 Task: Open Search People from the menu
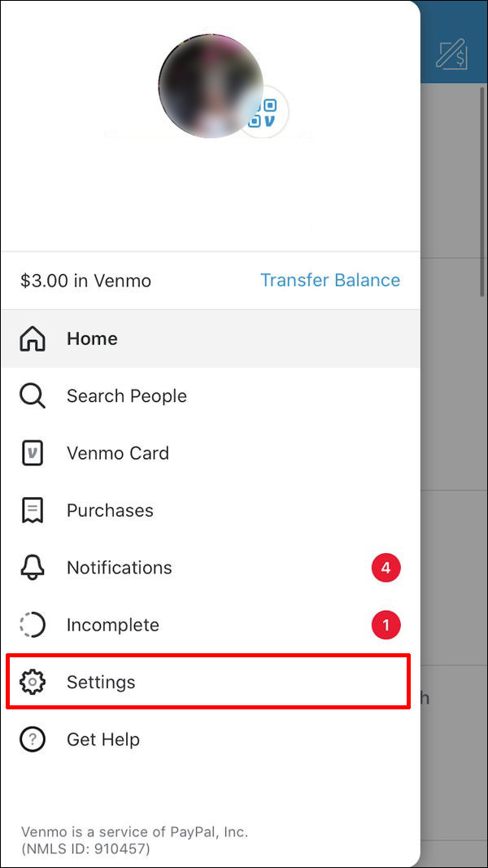coord(126,396)
